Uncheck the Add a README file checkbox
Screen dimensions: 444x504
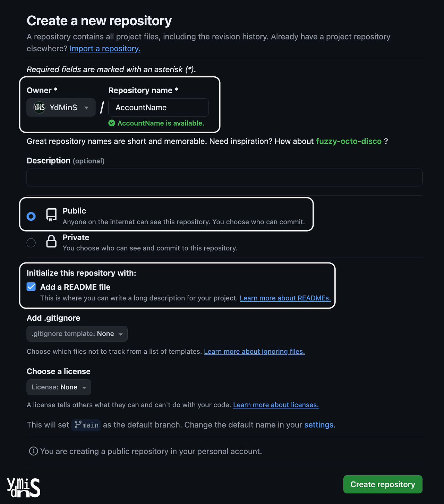click(x=31, y=286)
